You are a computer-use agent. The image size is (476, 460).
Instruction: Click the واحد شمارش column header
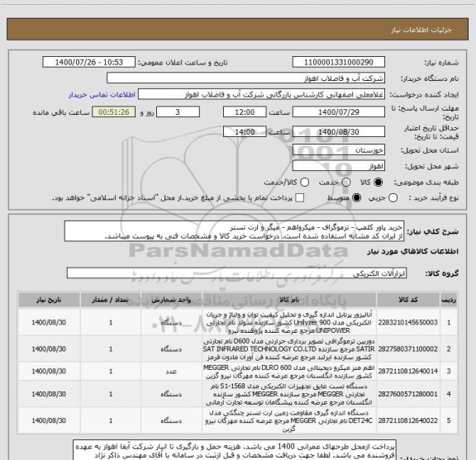pos(171,300)
